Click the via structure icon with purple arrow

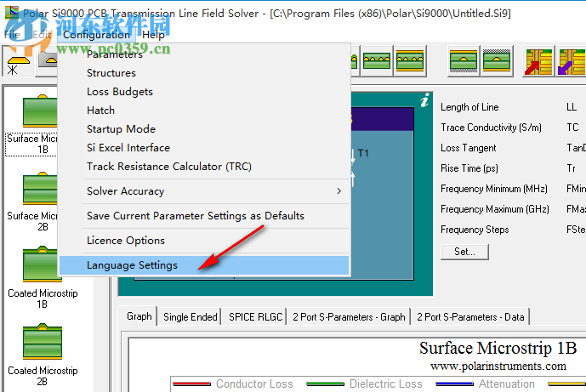571,61
